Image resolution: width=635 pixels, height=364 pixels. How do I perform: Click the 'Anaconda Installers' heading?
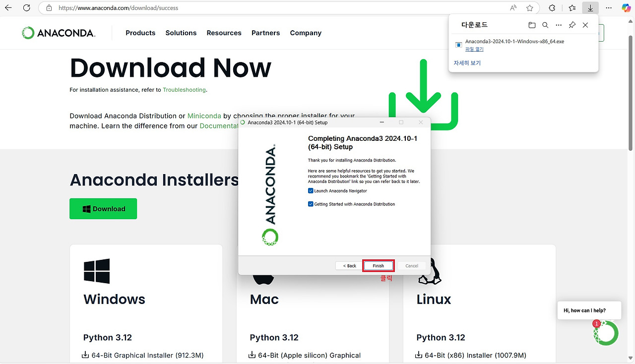click(x=154, y=180)
